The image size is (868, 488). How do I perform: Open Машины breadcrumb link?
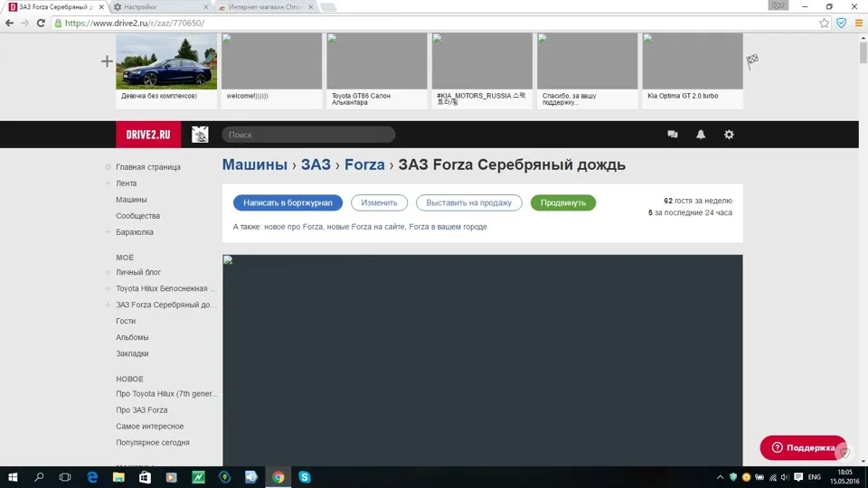point(255,164)
